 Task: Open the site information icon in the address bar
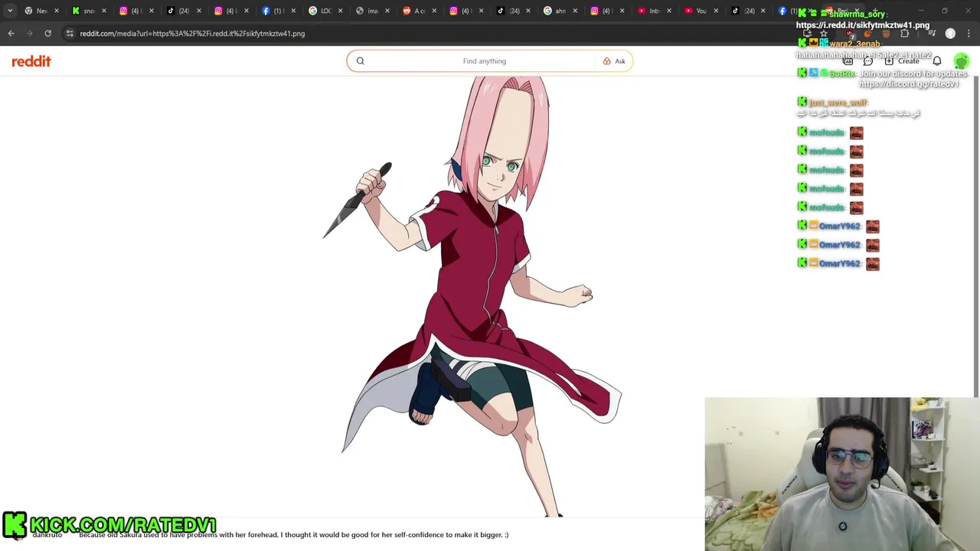pos(70,34)
